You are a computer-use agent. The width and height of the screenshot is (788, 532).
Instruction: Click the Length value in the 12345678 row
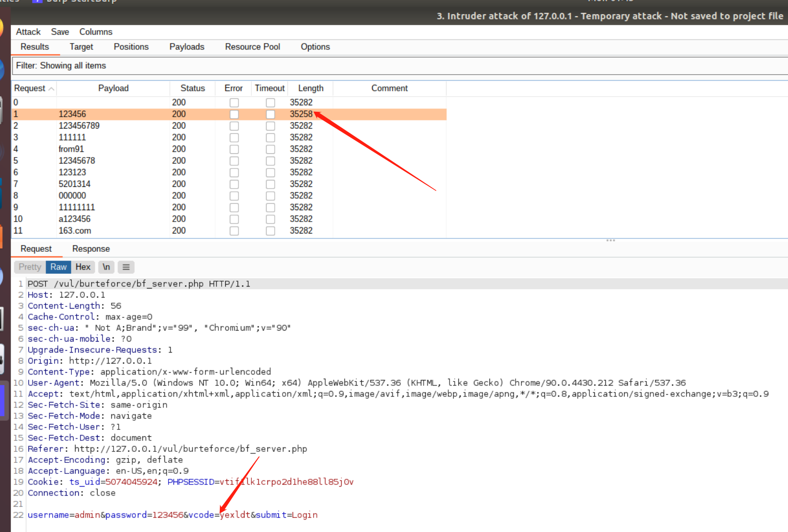pos(301,161)
